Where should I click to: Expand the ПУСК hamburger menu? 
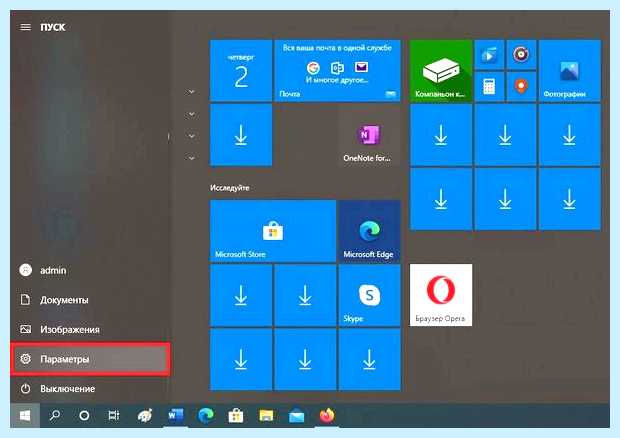[x=25, y=27]
